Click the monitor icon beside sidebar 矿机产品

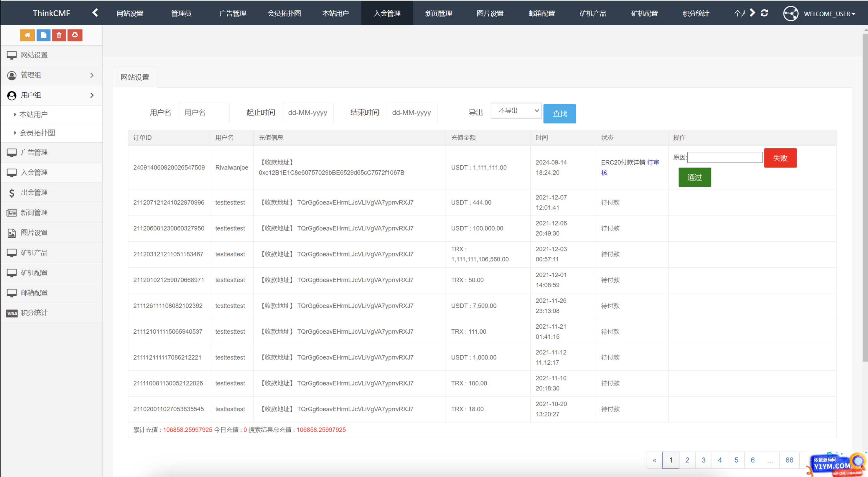coord(12,253)
